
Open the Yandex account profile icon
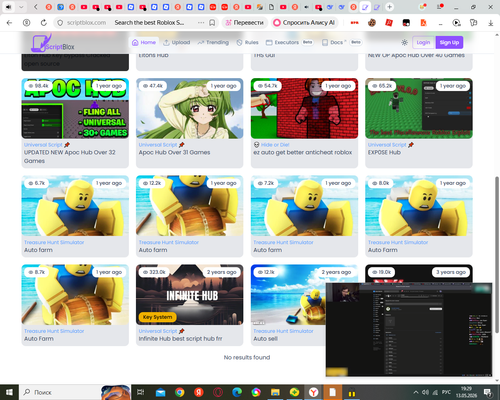[x=26, y=23]
